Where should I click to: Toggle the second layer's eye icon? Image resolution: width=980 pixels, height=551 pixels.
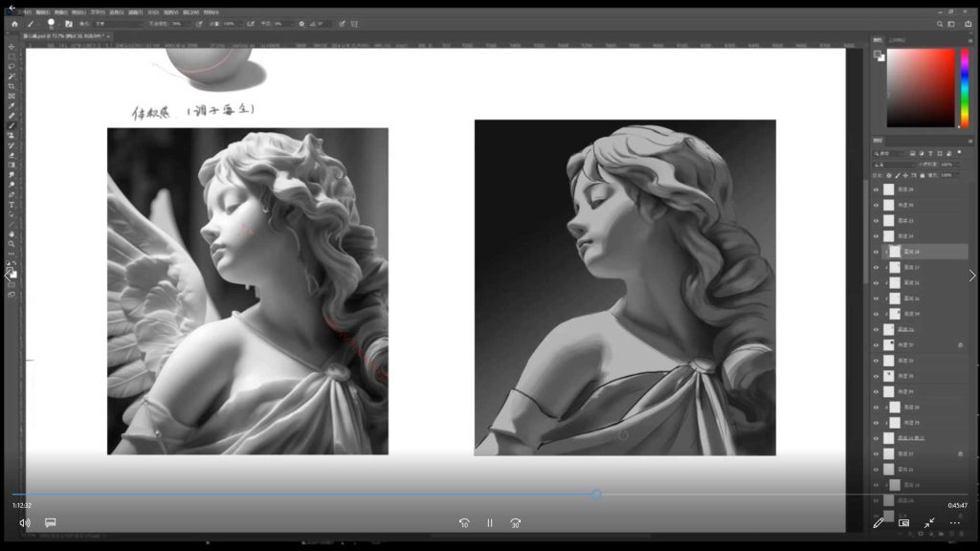876,206
